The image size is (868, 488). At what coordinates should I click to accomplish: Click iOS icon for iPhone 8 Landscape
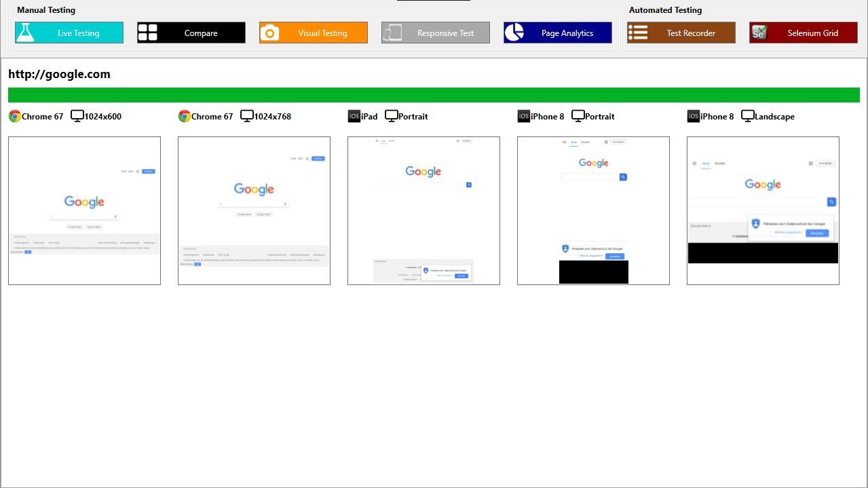click(x=693, y=116)
